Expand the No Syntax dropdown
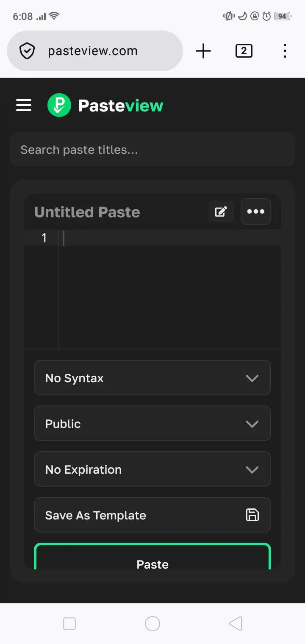Image resolution: width=305 pixels, height=644 pixels. coord(152,378)
